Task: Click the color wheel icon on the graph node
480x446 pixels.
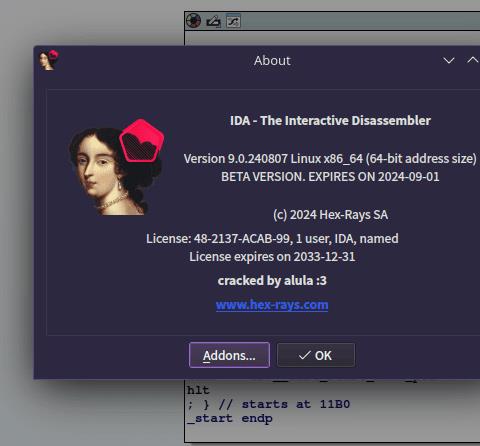Action: pos(194,21)
